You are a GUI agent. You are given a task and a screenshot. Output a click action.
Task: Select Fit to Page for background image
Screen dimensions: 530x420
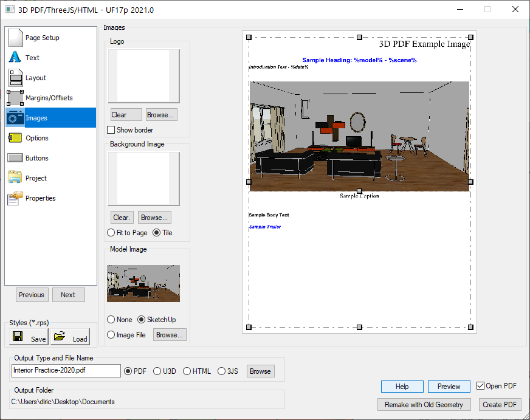(111, 232)
